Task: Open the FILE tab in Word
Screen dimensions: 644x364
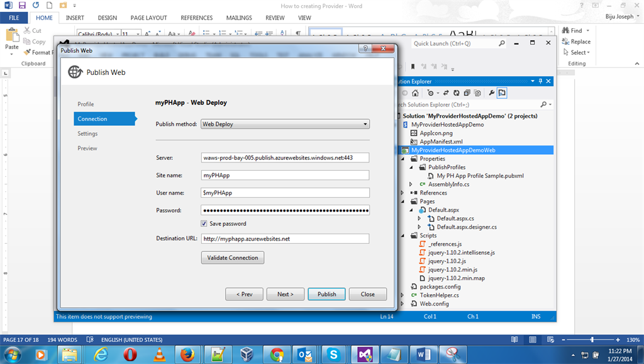Action: pyautogui.click(x=14, y=18)
